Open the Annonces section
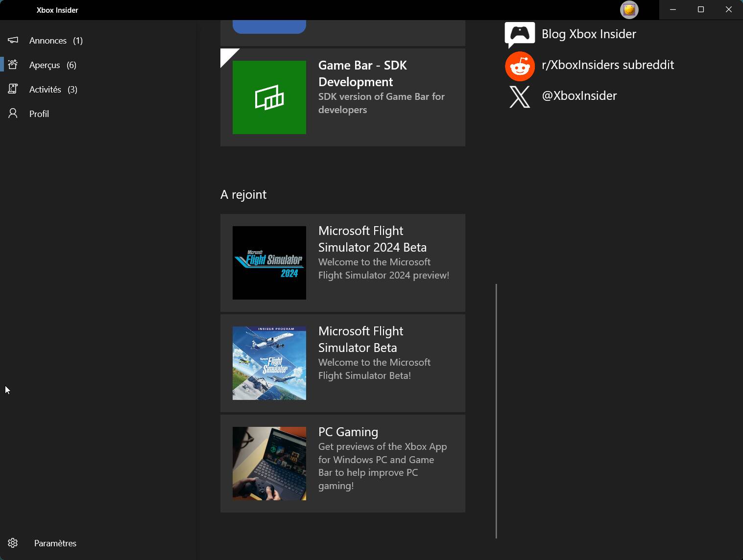This screenshot has height=560, width=743. pyautogui.click(x=98, y=41)
